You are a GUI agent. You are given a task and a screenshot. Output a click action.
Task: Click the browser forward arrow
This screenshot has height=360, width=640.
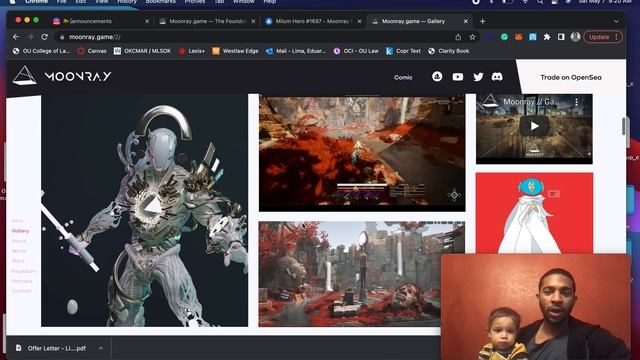tap(30, 37)
